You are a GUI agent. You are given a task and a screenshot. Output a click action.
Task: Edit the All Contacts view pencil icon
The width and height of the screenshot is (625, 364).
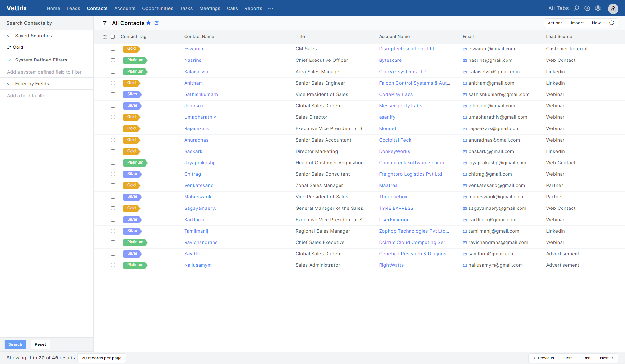tap(157, 23)
